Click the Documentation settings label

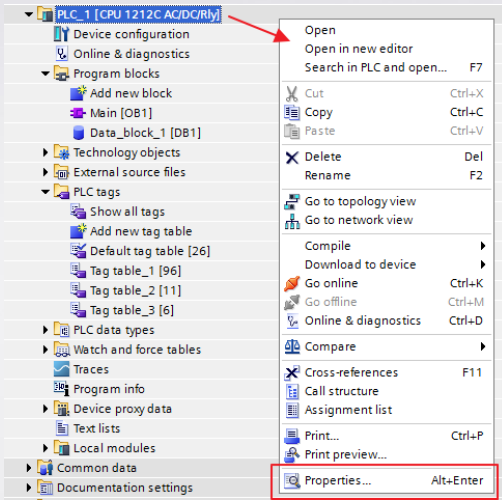pyautogui.click(x=125, y=487)
